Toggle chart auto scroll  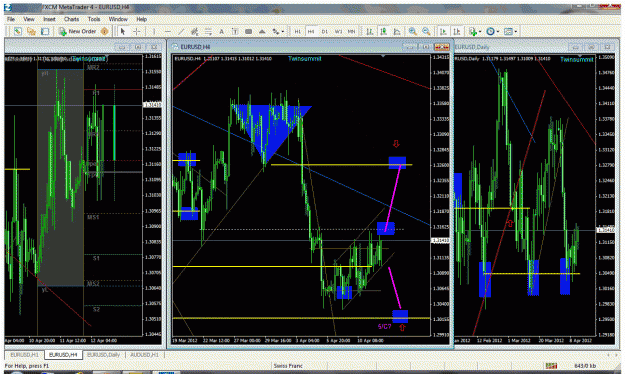(443, 31)
